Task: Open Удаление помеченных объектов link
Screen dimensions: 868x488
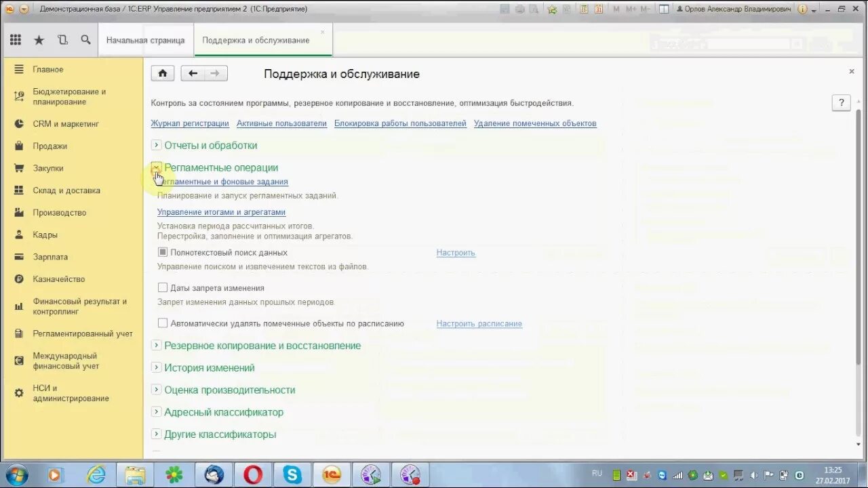Action: [535, 123]
